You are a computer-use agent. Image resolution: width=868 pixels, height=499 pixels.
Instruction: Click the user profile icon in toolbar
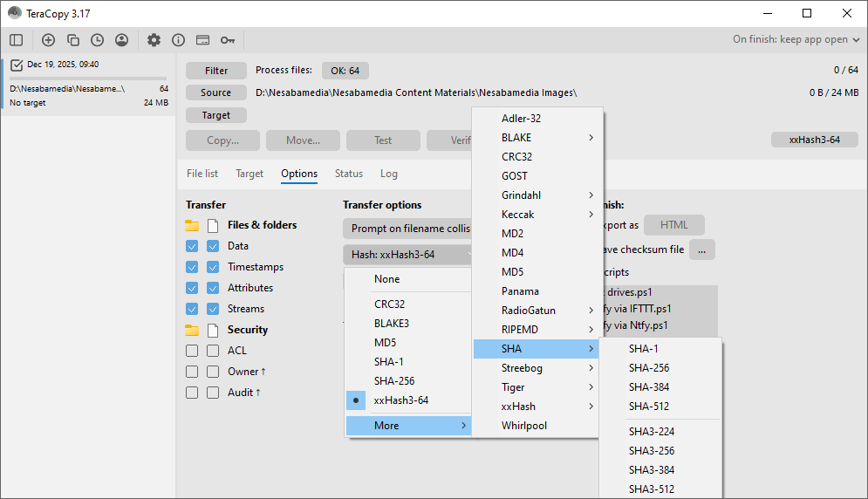click(121, 40)
